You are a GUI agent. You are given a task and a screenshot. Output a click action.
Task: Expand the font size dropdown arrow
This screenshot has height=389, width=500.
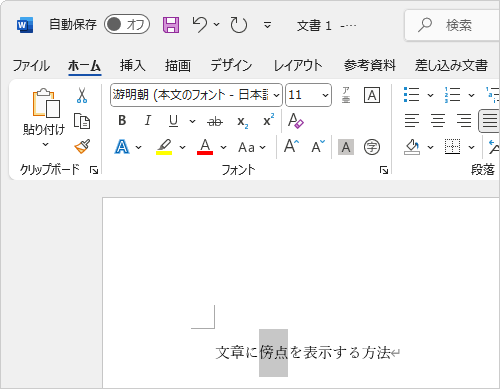[x=325, y=95]
